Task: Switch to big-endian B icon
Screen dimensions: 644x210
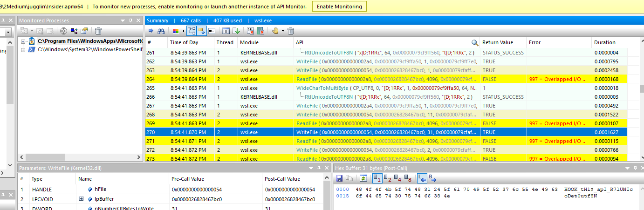Action: (432, 178)
